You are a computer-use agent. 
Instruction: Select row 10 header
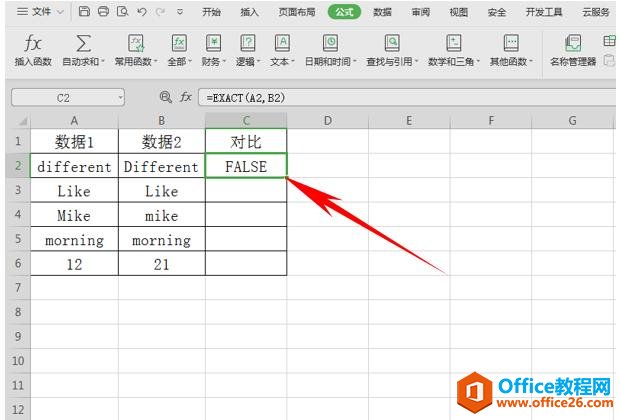(18, 361)
